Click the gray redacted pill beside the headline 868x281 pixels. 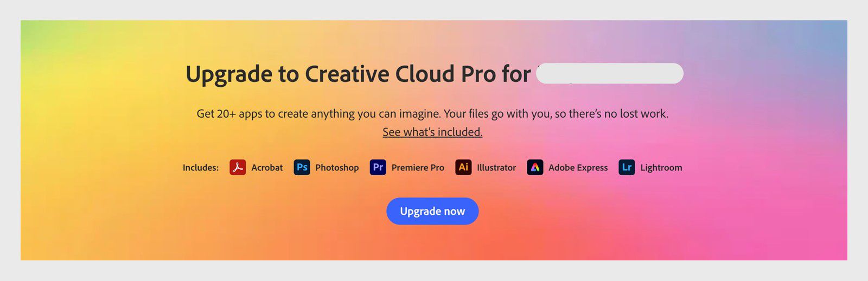pyautogui.click(x=610, y=73)
